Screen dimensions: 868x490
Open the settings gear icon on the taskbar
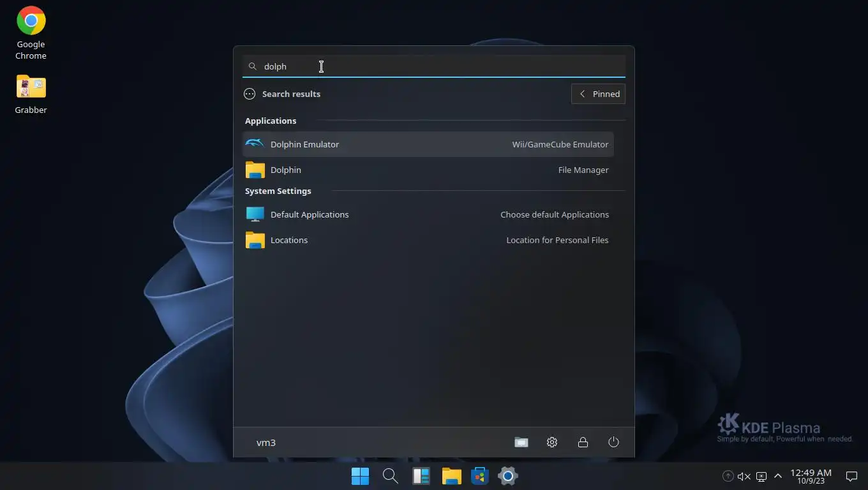pyautogui.click(x=508, y=476)
